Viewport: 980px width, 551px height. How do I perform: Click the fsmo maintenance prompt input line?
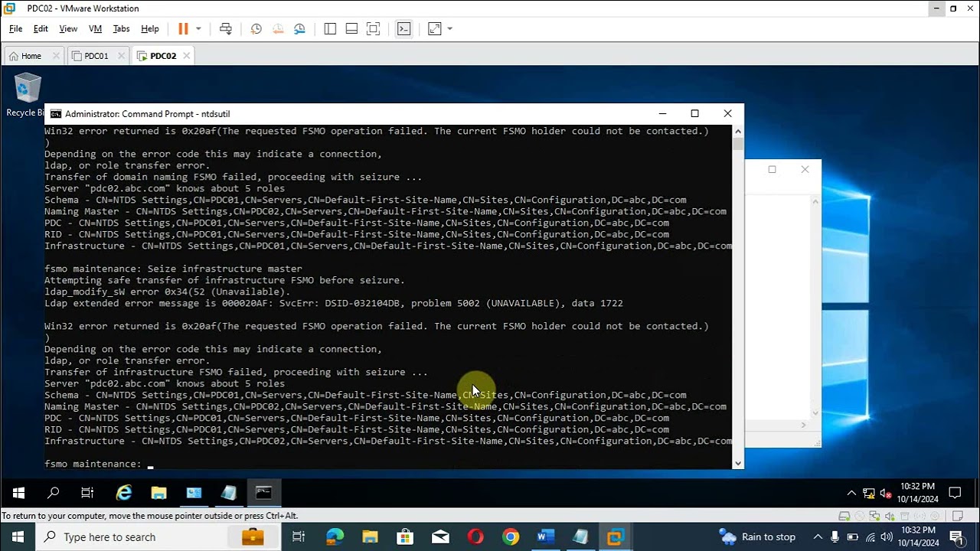388,464
